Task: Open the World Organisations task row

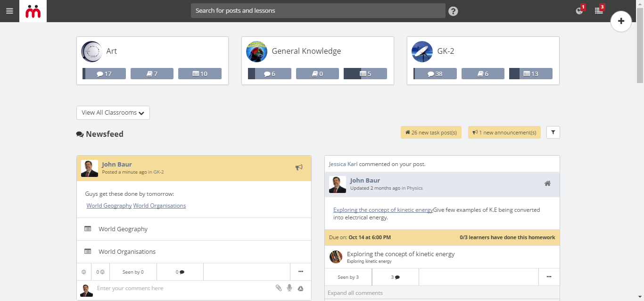Action: (194, 251)
